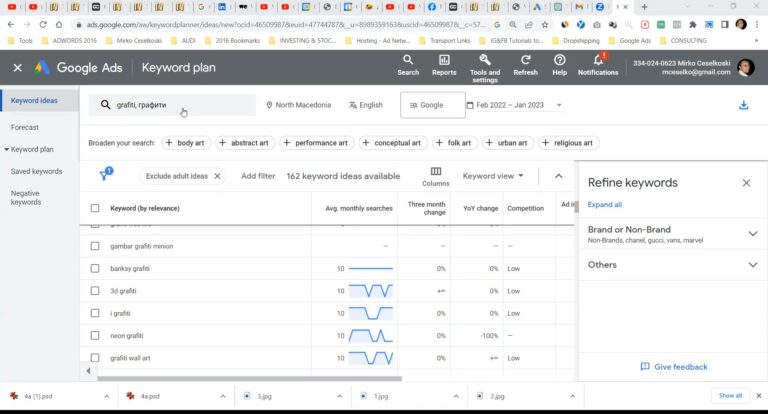Click Add filter
This screenshot has width=768, height=414.
[x=258, y=176]
